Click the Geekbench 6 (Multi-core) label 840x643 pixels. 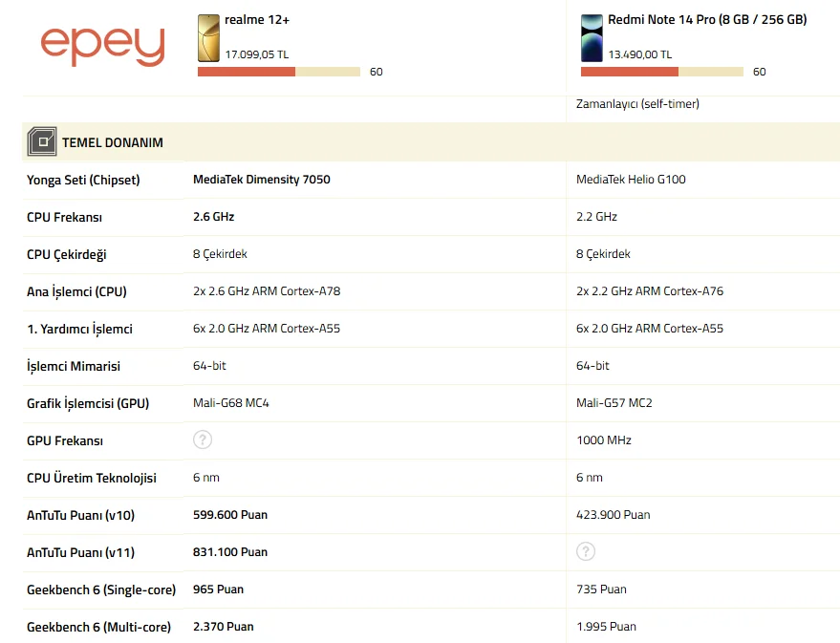click(98, 628)
